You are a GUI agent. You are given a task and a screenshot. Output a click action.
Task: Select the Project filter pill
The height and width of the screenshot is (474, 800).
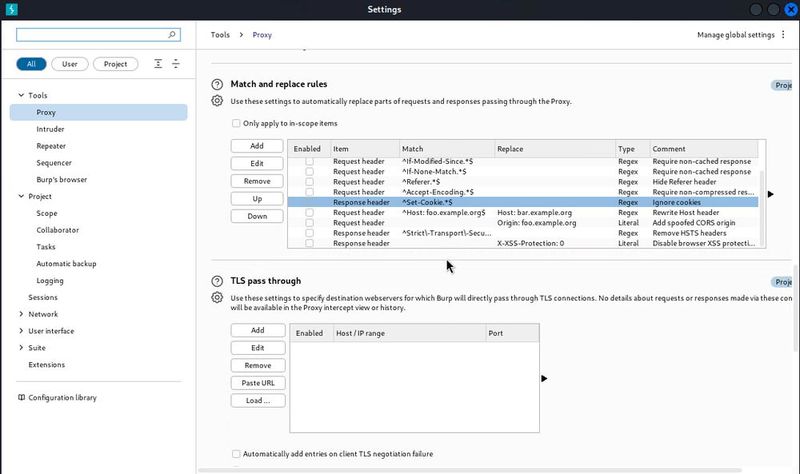point(115,64)
